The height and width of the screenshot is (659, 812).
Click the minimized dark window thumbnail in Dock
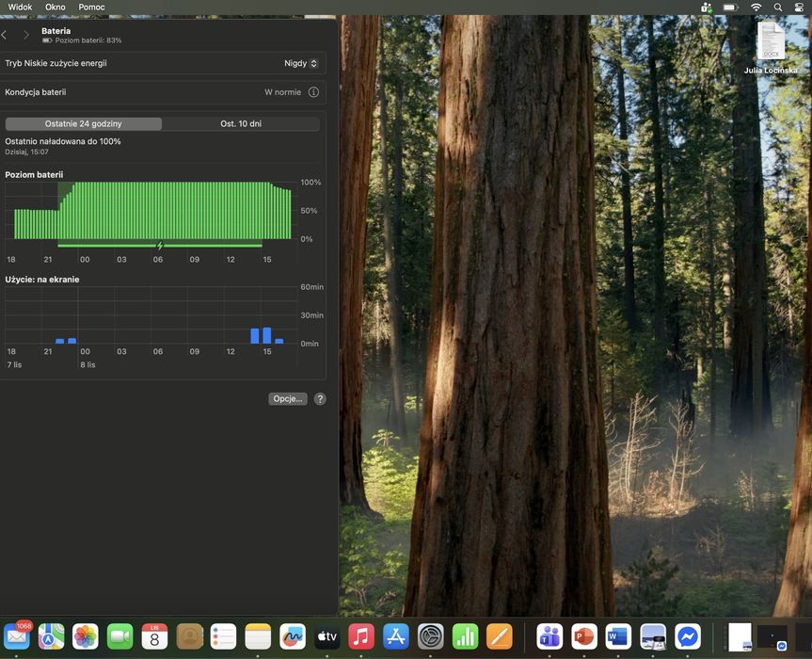click(x=772, y=636)
